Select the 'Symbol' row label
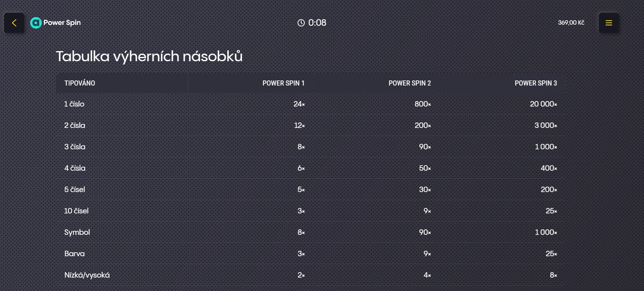The image size is (644, 291). click(77, 232)
